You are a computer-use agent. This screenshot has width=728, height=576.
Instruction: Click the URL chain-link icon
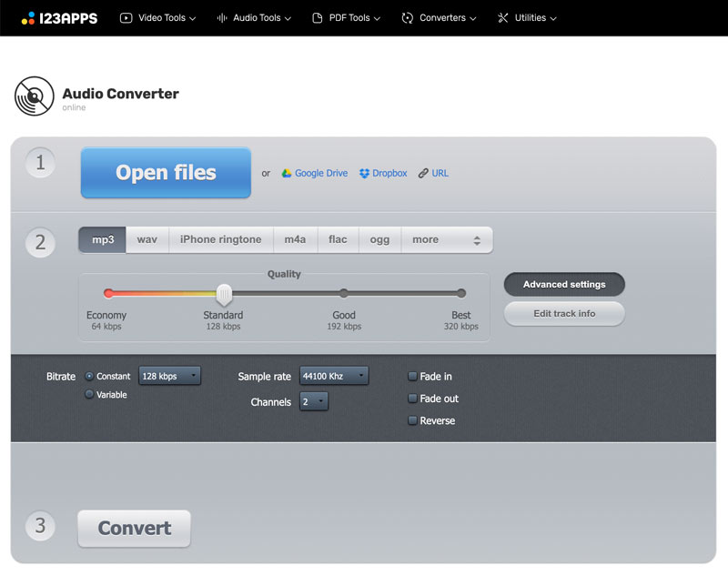(x=423, y=173)
